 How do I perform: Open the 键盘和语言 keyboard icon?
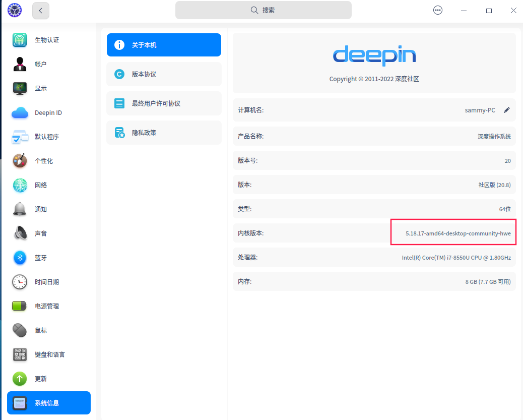[x=20, y=354]
